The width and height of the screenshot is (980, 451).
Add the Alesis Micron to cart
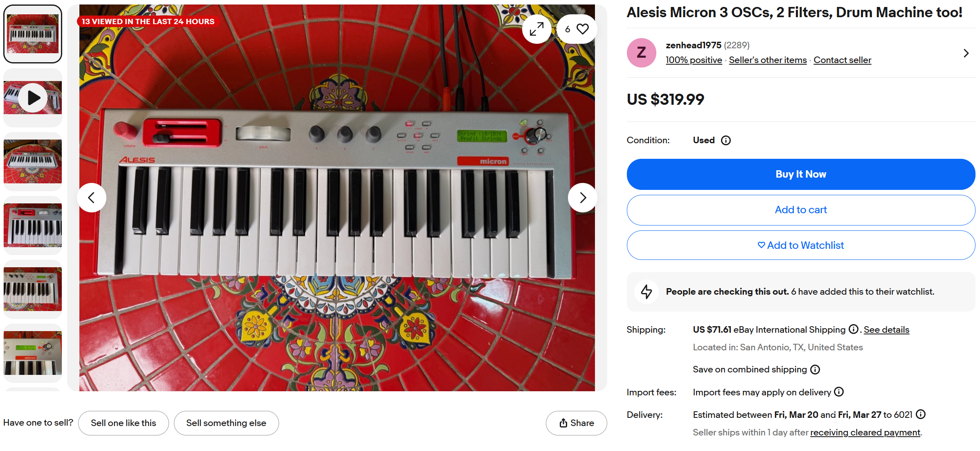(x=801, y=210)
